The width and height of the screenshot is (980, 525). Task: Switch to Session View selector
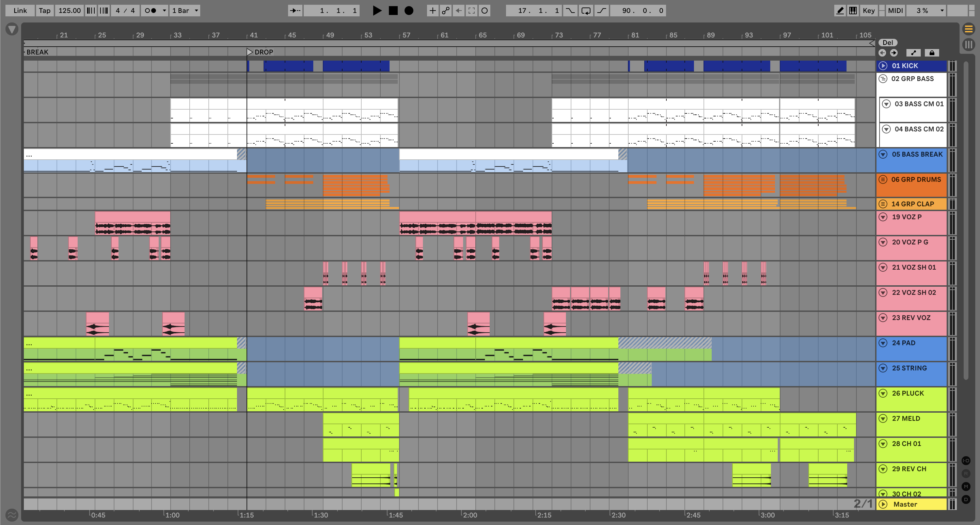point(968,44)
